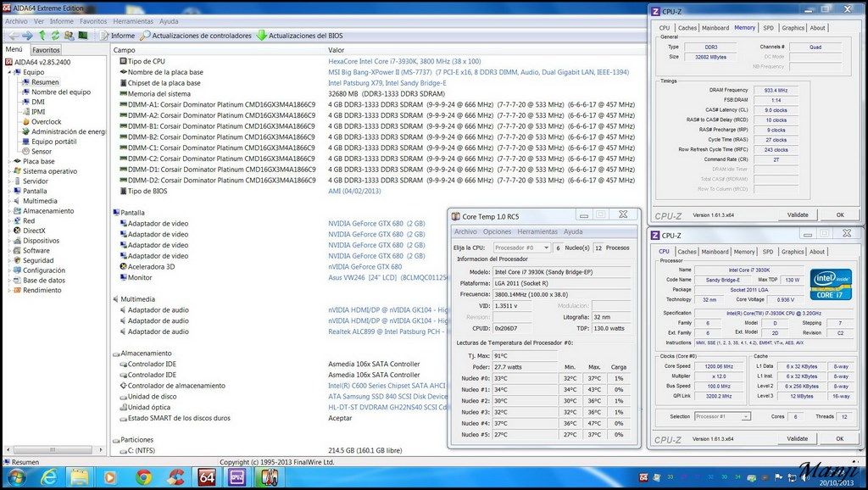
Task: Open the 'Elija la CPU' dropdown in Core Temp
Action: click(521, 248)
